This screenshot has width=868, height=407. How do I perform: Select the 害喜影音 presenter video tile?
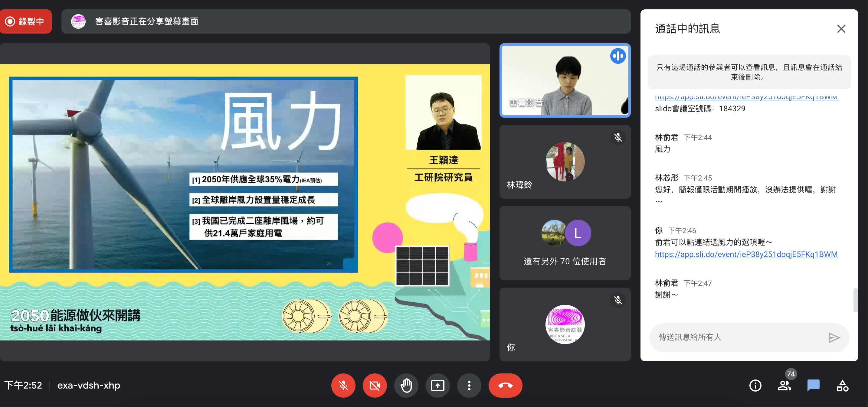[x=565, y=80]
